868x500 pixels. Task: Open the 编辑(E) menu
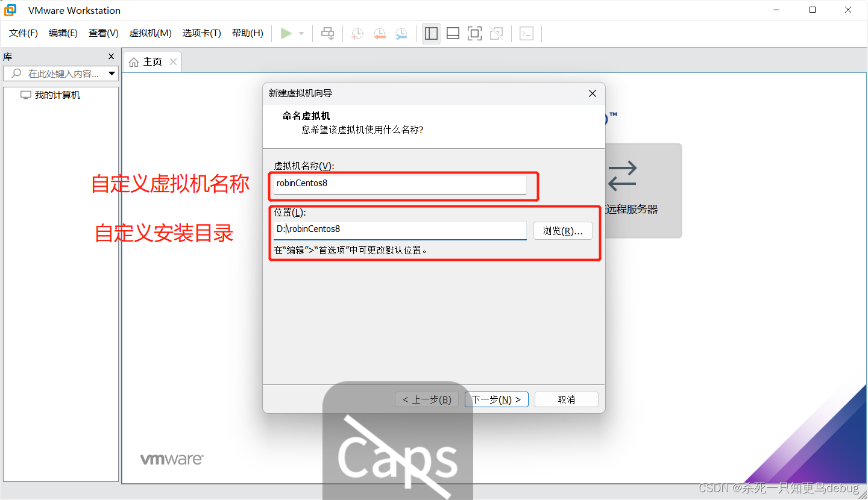pos(63,33)
